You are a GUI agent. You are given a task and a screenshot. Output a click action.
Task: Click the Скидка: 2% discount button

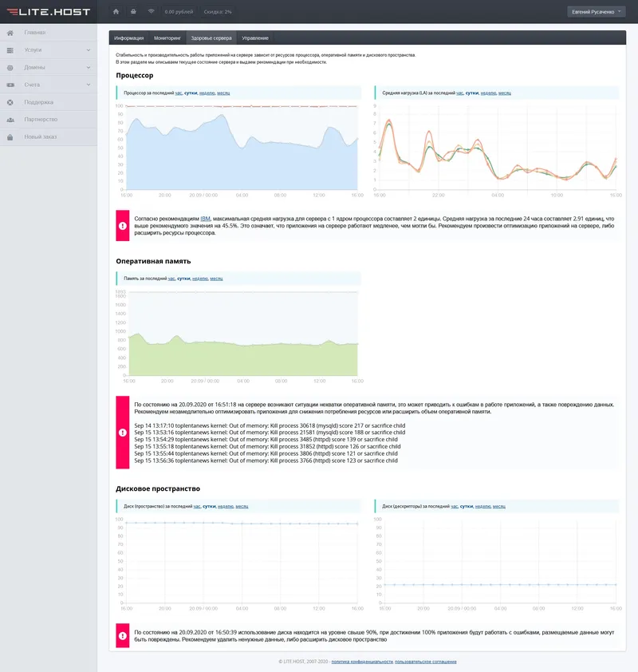click(218, 11)
